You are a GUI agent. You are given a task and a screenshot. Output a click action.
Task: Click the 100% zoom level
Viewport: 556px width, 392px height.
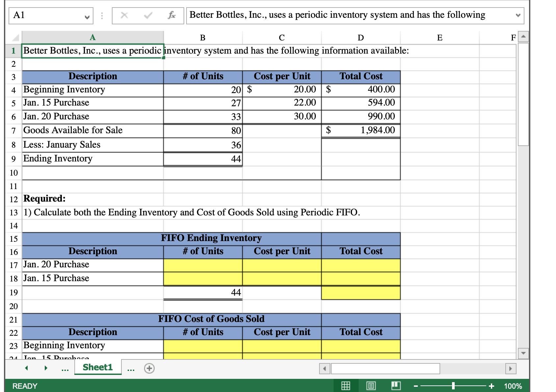point(513,386)
